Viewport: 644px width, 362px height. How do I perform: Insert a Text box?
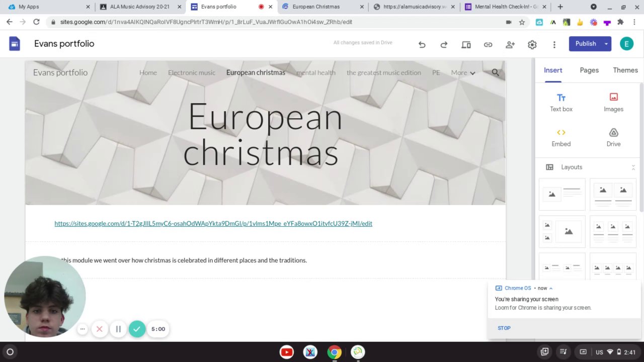tap(561, 103)
